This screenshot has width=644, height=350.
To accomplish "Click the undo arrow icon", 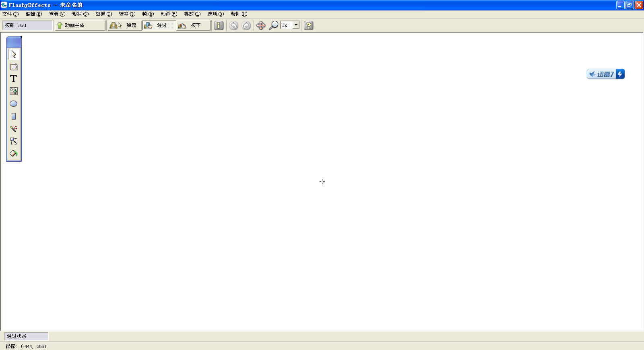I will pos(234,25).
